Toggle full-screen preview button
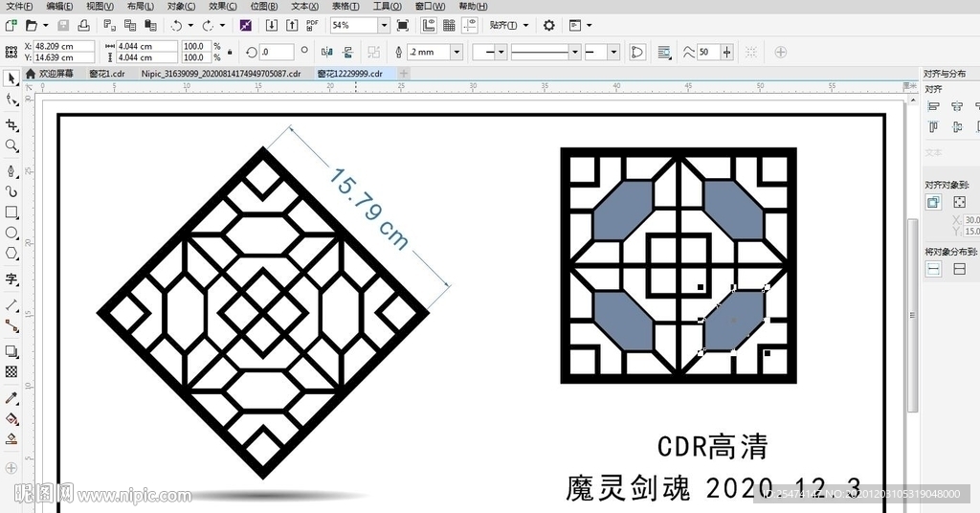 402,25
